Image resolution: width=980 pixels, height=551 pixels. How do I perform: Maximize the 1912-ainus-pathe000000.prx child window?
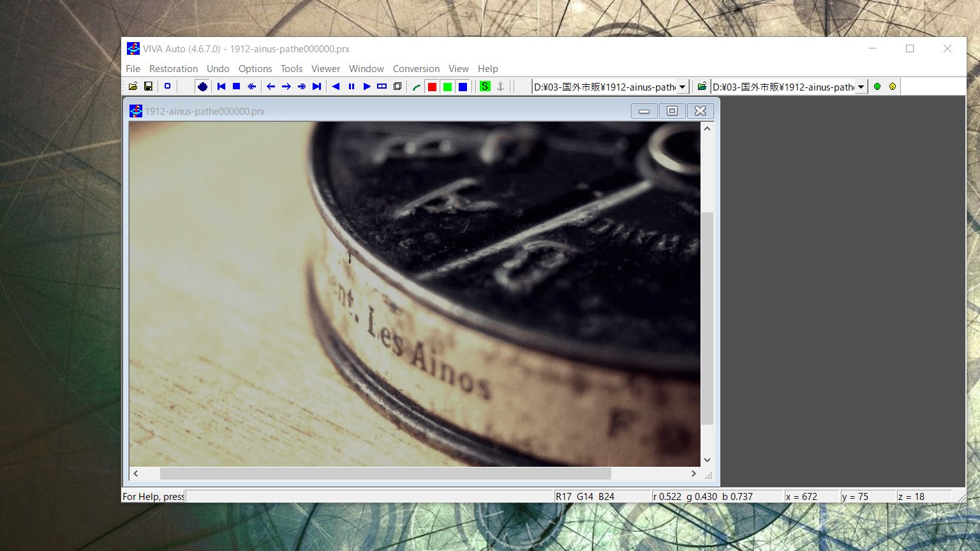[x=672, y=111]
